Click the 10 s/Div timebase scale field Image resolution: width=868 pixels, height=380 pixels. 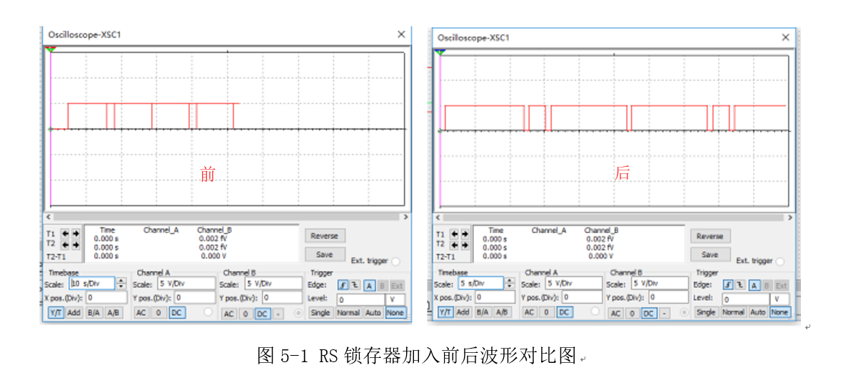pos(91,284)
